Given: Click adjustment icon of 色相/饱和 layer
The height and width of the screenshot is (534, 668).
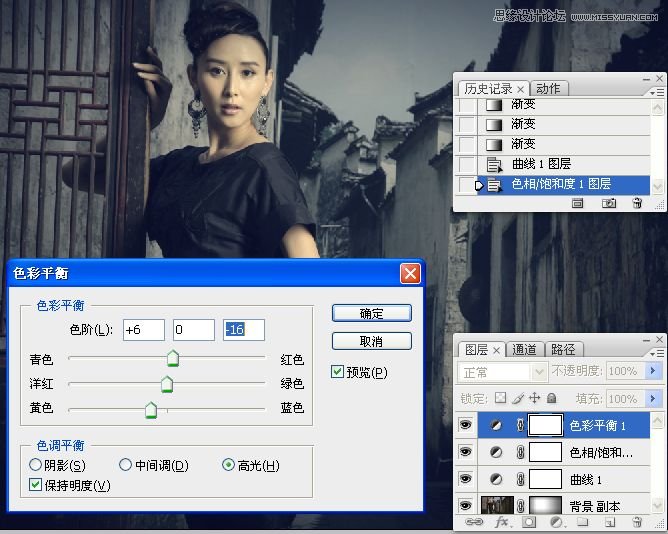Looking at the screenshot, I should point(496,452).
